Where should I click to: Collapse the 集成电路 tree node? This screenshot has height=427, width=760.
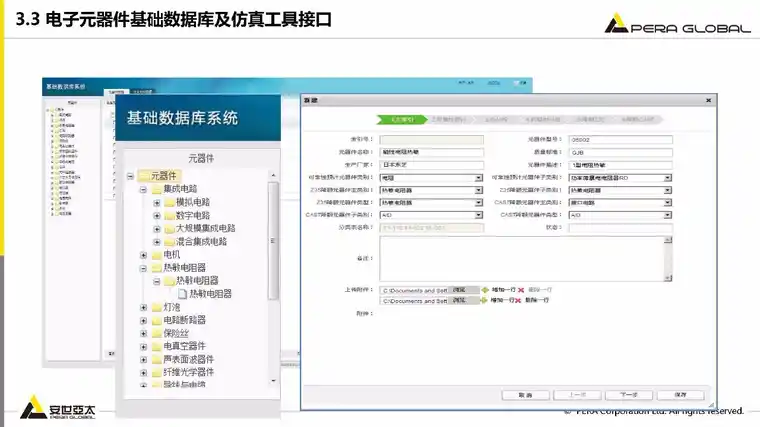(x=143, y=189)
